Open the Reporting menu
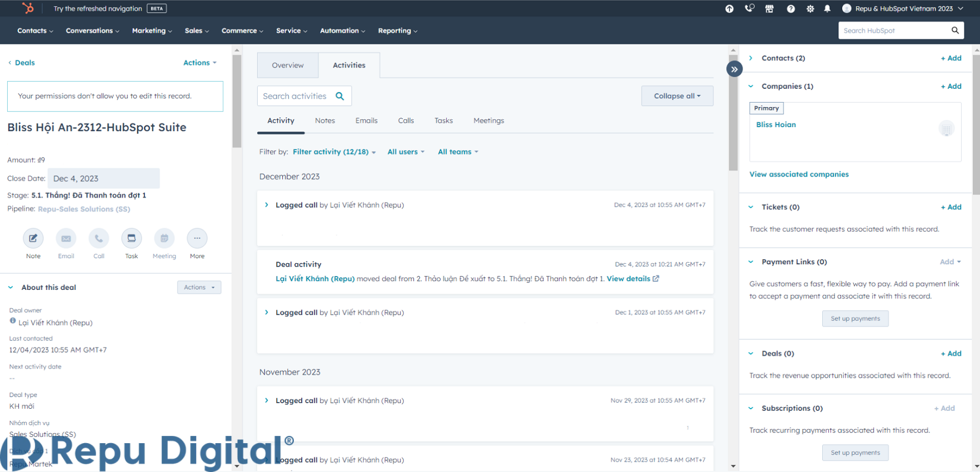 [x=397, y=31]
